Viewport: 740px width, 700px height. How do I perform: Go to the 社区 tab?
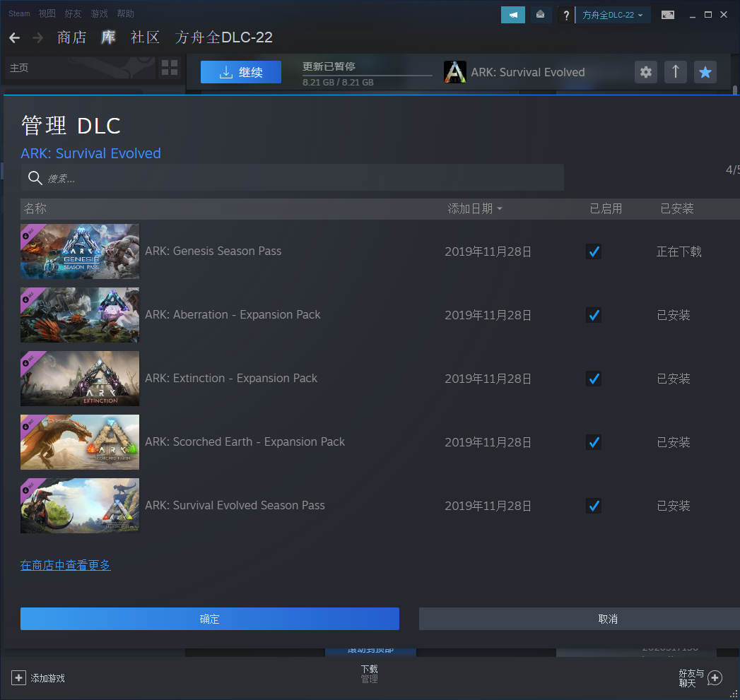pos(145,37)
